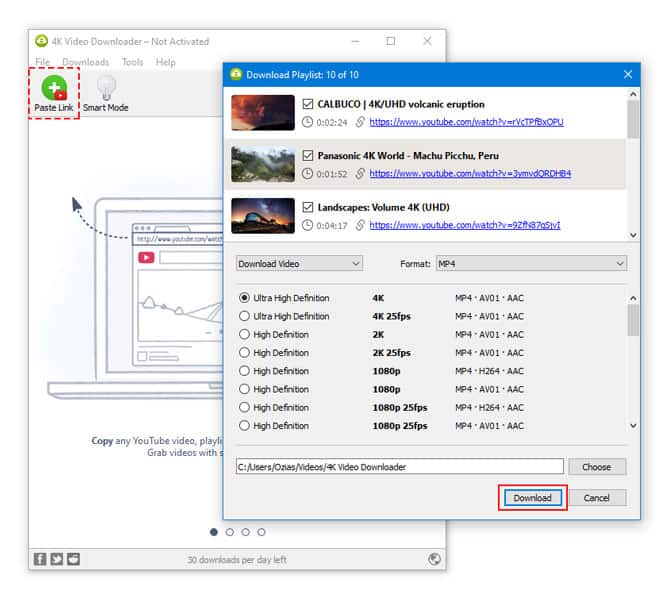669x600 pixels.
Task: Select 1080p 25fps H264 option
Action: [x=244, y=408]
